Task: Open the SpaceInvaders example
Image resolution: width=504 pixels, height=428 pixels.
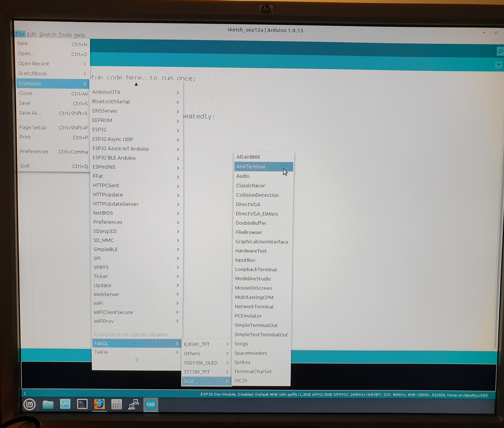Action: [x=262, y=353]
